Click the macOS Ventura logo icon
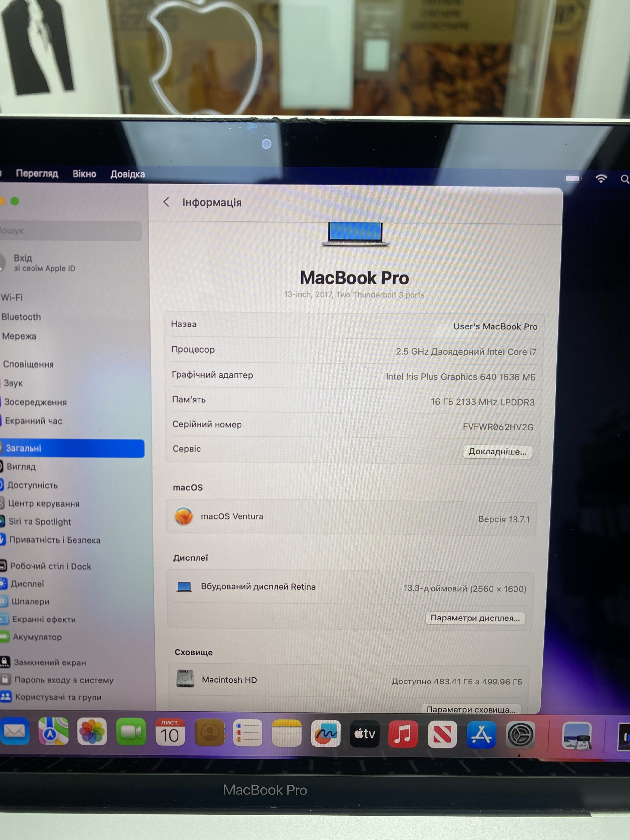This screenshot has width=630, height=840. (x=183, y=516)
